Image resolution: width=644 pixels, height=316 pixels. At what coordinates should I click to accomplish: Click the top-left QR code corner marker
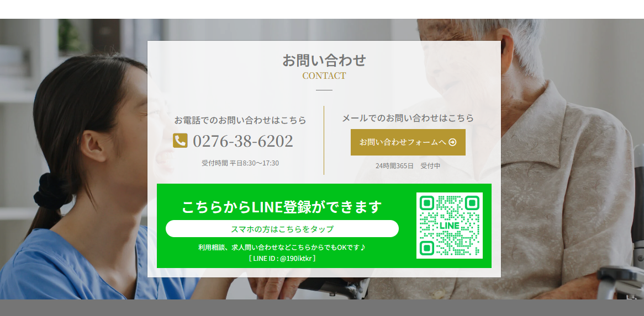point(427,203)
